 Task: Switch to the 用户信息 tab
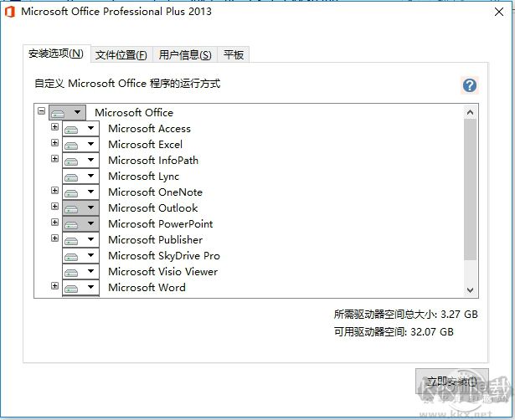(184, 55)
